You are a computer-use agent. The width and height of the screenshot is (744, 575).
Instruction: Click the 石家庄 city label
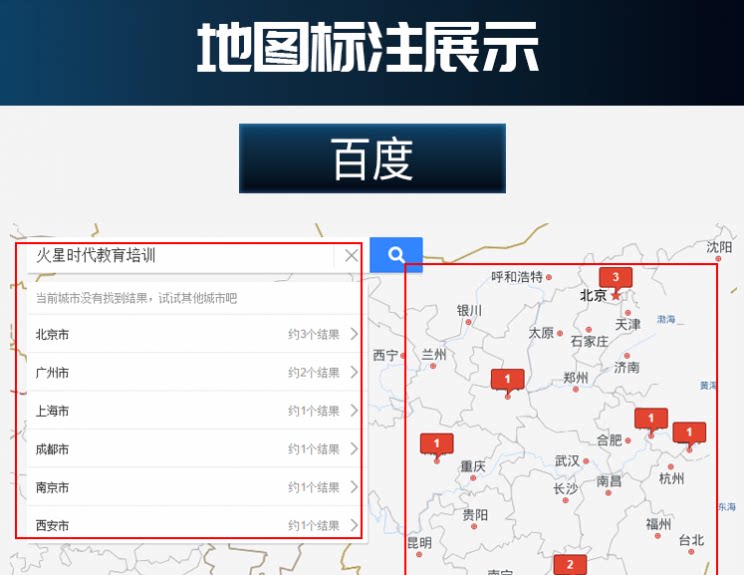pyautogui.click(x=589, y=342)
